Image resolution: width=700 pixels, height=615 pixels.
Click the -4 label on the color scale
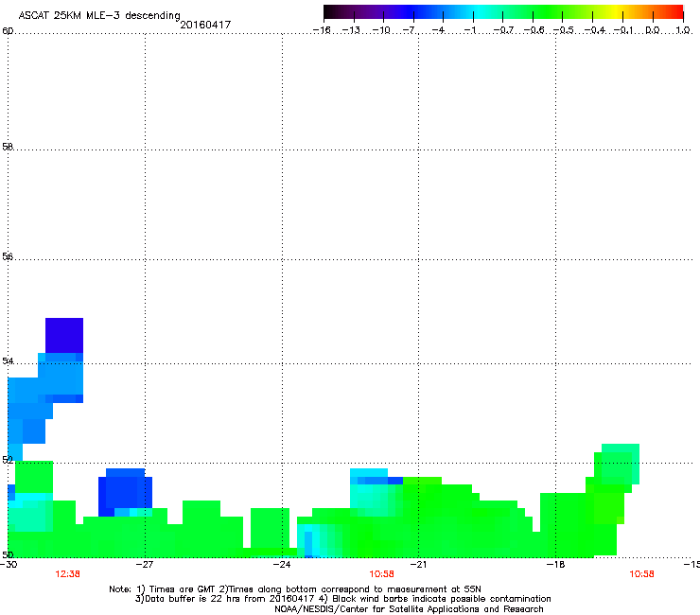[438, 30]
